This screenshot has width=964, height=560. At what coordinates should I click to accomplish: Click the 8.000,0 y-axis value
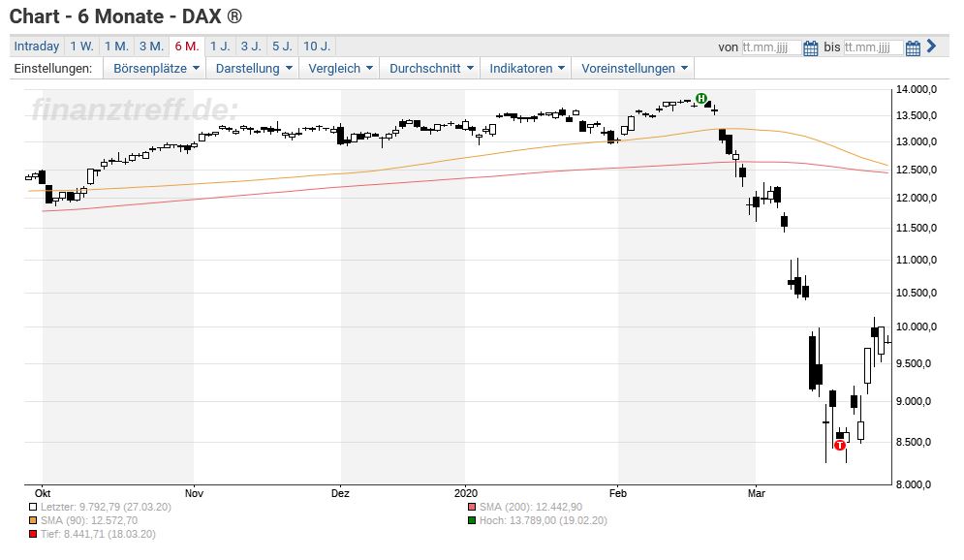(x=914, y=485)
